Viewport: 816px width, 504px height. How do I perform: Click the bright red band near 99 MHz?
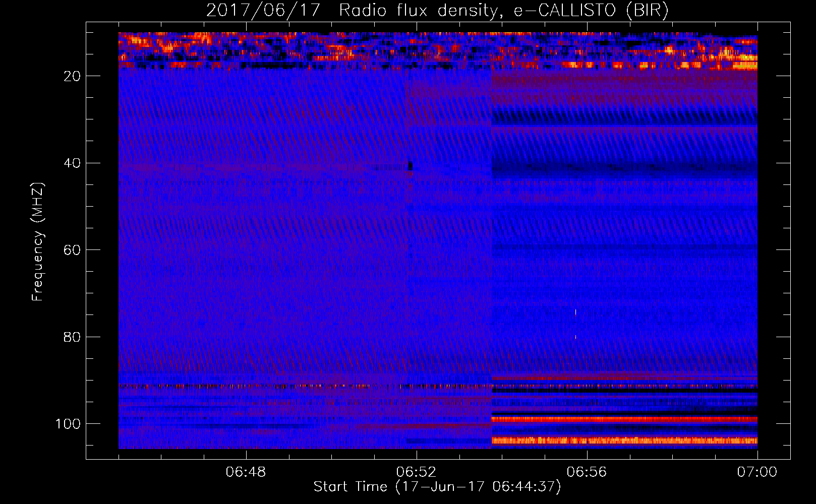tap(624, 419)
